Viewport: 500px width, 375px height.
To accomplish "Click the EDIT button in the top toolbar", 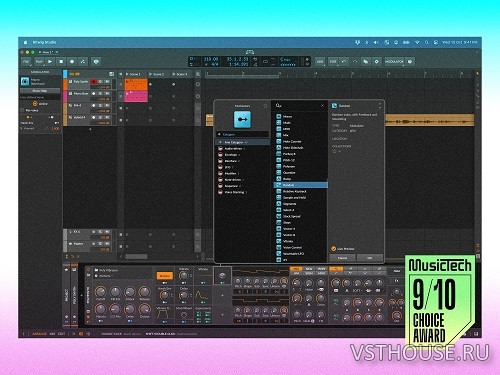I will click(333, 62).
